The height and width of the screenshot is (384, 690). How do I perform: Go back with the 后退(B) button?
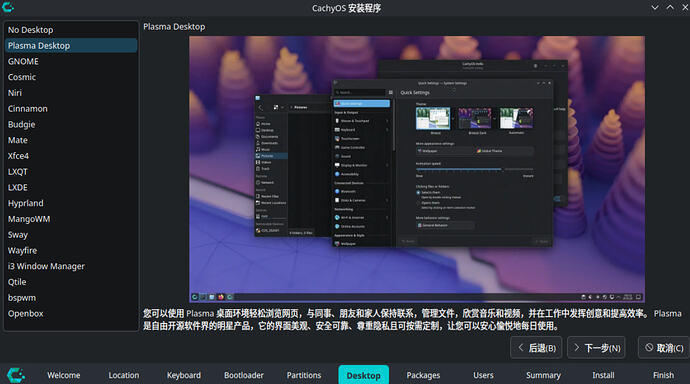tap(536, 348)
